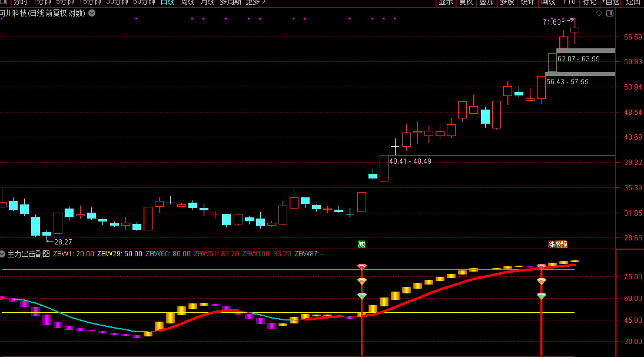Click the 统计 statistics button
Image resolution: width=644 pixels, height=357 pixels.
(x=528, y=2)
